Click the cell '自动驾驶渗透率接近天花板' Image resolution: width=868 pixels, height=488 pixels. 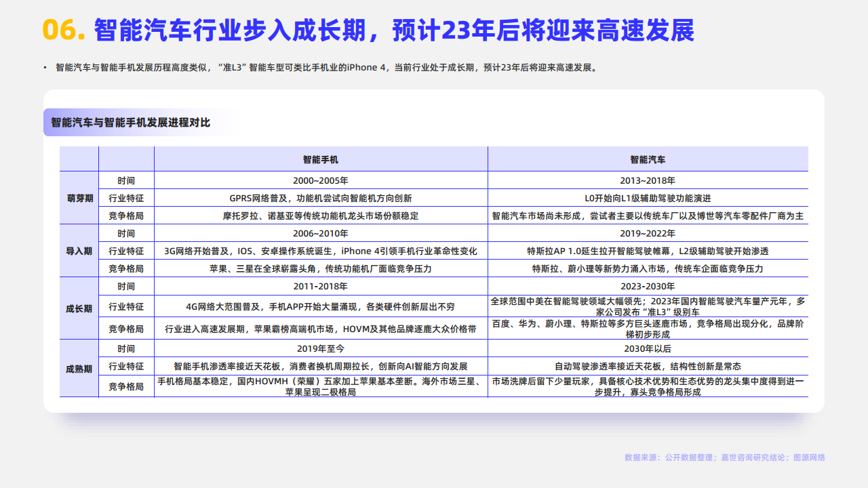648,367
